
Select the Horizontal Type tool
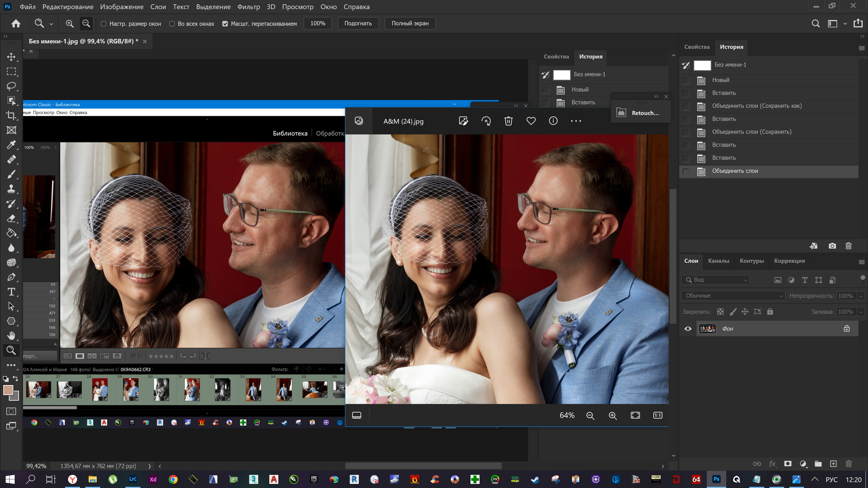tap(11, 291)
